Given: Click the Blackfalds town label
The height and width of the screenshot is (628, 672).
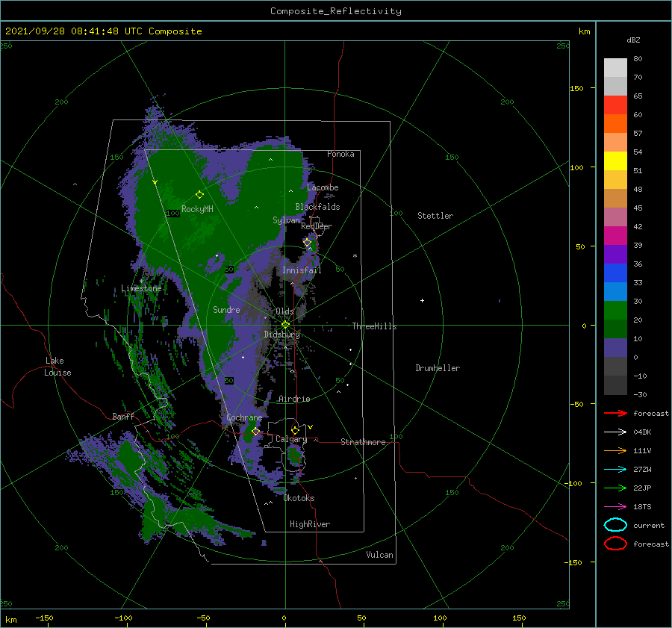Looking at the screenshot, I should click(317, 207).
